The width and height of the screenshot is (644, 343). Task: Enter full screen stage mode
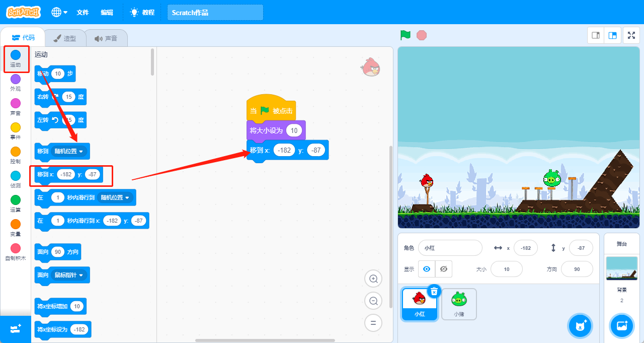[x=631, y=35]
